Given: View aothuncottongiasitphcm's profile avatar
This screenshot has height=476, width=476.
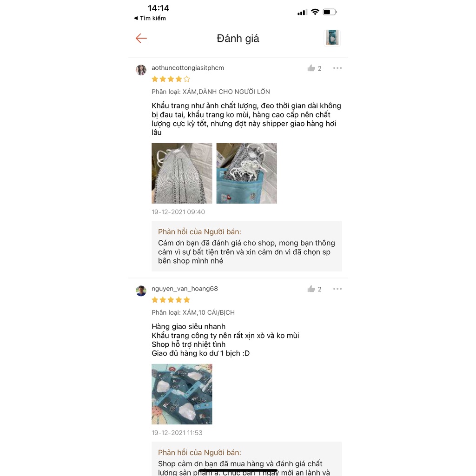Looking at the screenshot, I should pos(141,70).
